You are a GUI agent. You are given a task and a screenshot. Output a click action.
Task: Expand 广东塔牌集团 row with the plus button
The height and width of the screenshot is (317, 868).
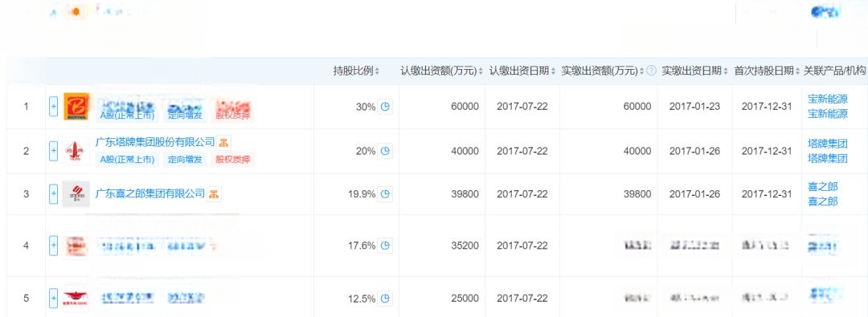53,151
